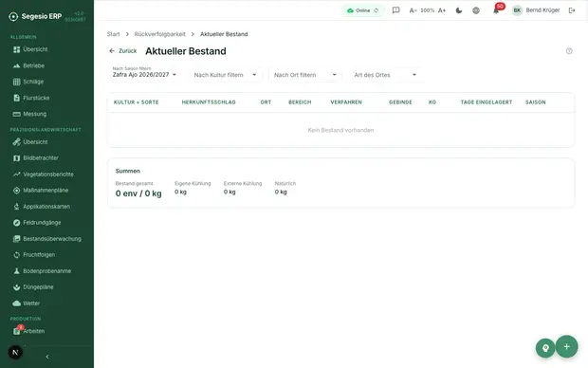Sort by the Kultur + Sorte column header
This screenshot has width=588, height=368.
[137, 102]
